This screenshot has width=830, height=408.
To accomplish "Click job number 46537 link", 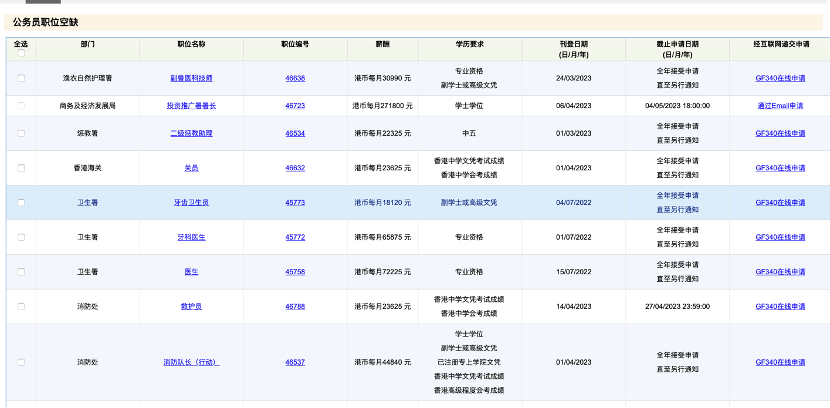I will pyautogui.click(x=295, y=362).
